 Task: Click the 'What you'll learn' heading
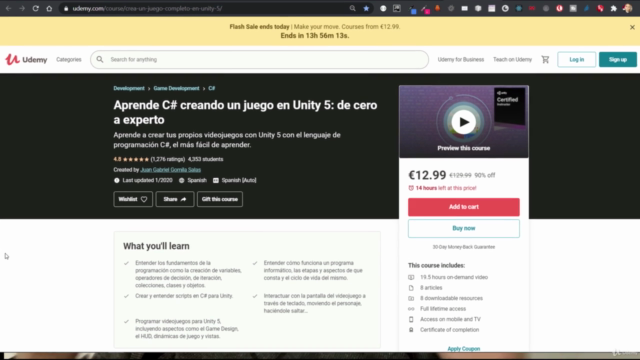coord(156,246)
